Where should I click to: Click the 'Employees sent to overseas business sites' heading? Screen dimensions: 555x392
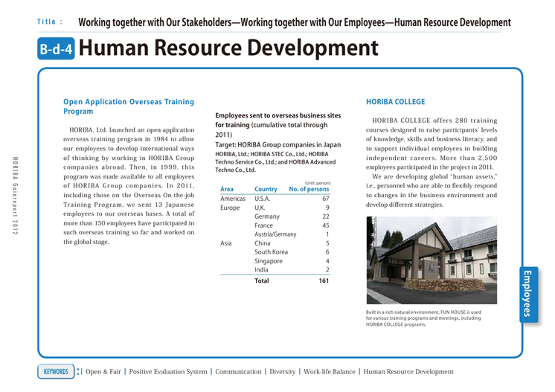pyautogui.click(x=278, y=115)
